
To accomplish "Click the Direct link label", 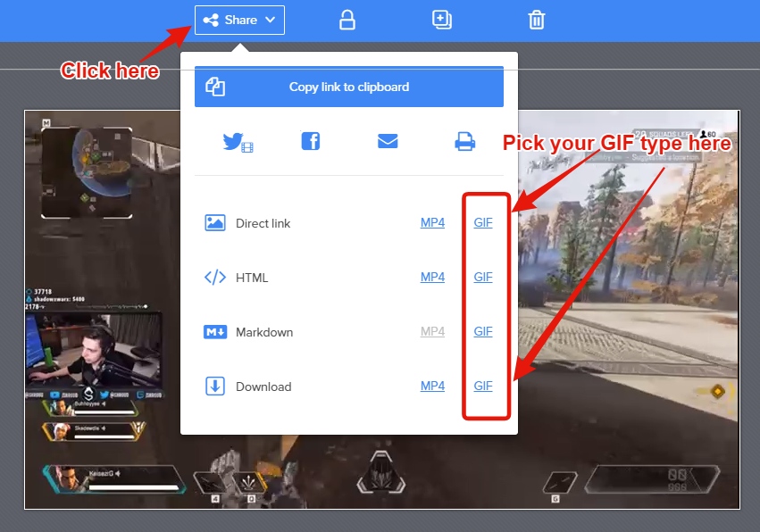I will click(x=263, y=223).
